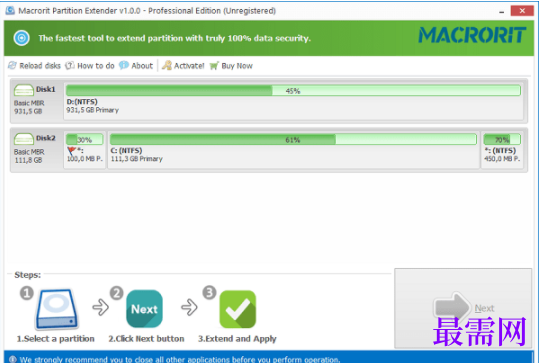The width and height of the screenshot is (545, 363).
Task: Click the Macrorit logo in banner
Action: [x=472, y=35]
